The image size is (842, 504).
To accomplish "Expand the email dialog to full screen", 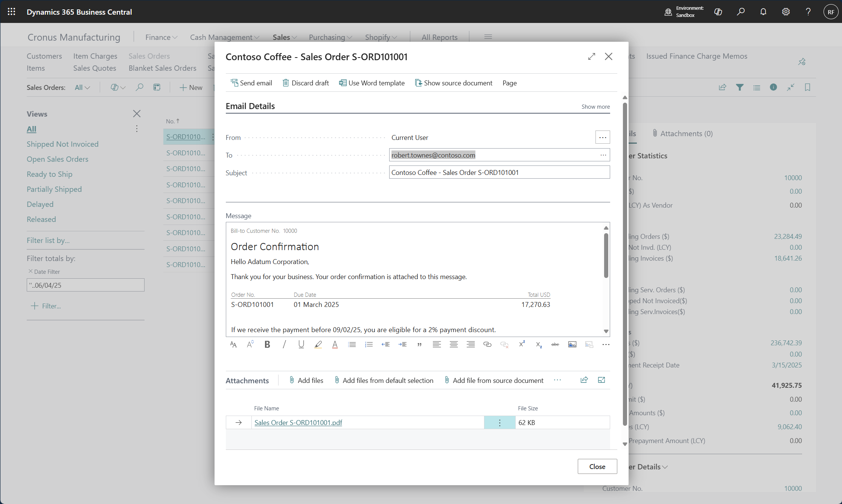I will [592, 56].
